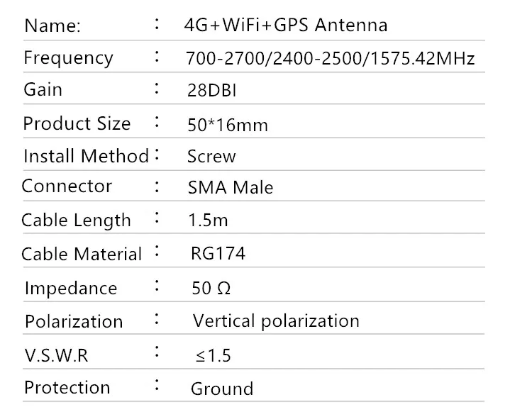Select the "Ground" protection value
532x407 pixels.
click(x=221, y=389)
